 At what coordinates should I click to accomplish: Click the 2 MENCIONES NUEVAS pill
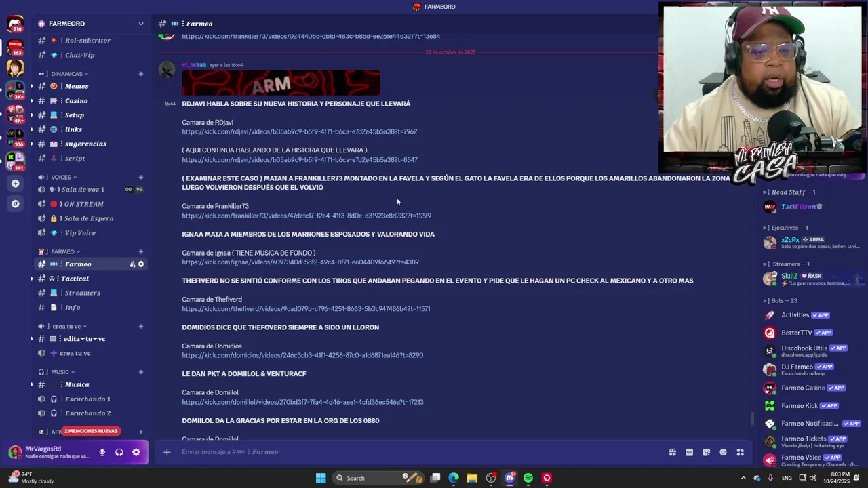click(x=91, y=431)
